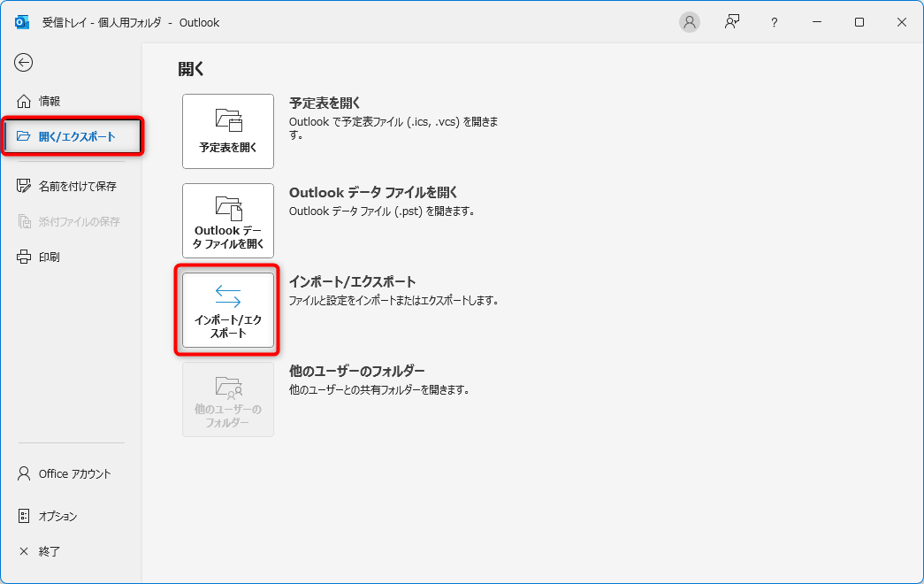The height and width of the screenshot is (584, 924).
Task: Click 終了 to exit Outlook
Action: point(50,551)
